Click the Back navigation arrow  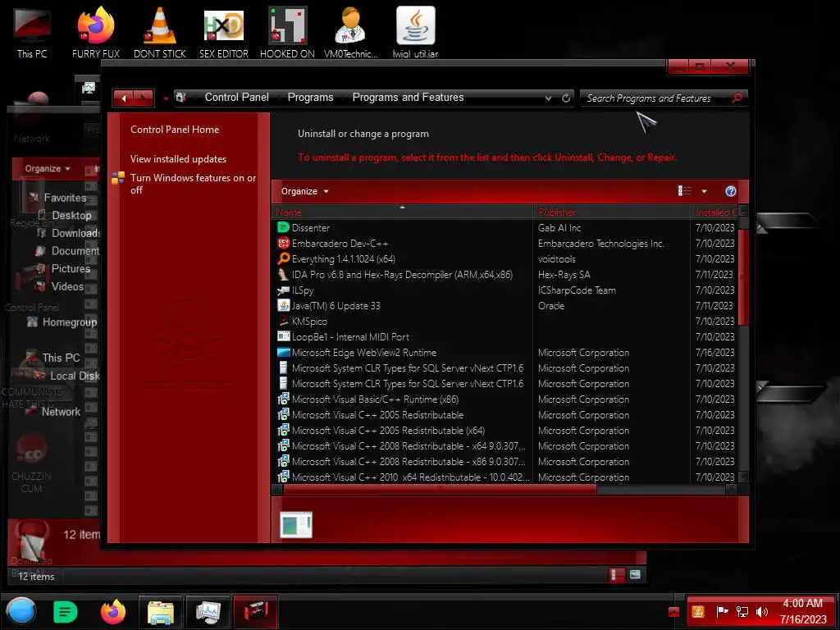[x=124, y=98]
